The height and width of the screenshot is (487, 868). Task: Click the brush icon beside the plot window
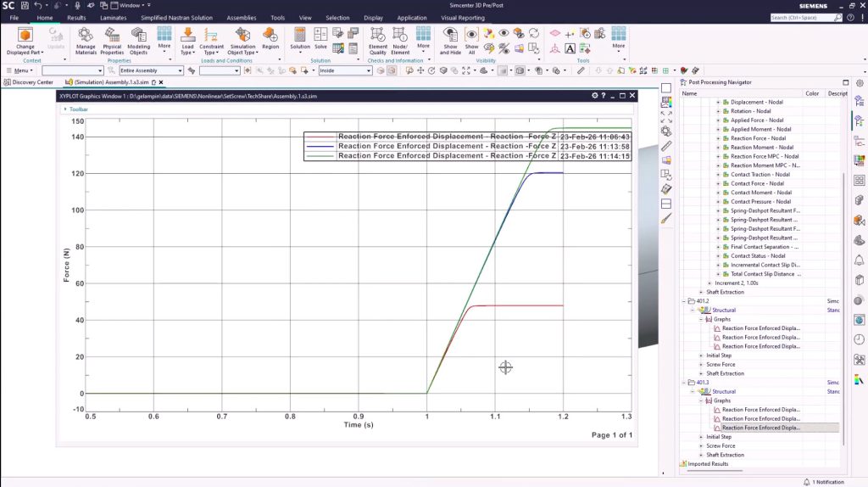click(x=666, y=218)
